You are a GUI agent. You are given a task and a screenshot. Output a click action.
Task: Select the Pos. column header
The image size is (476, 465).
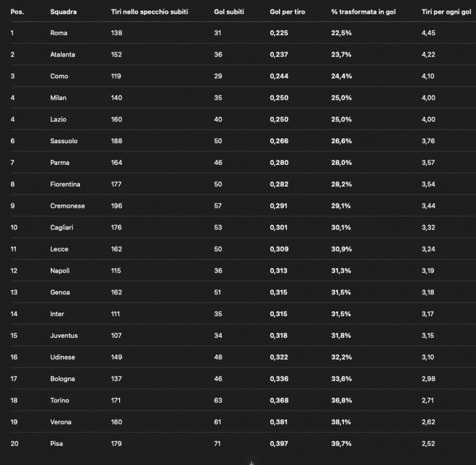[x=17, y=12]
